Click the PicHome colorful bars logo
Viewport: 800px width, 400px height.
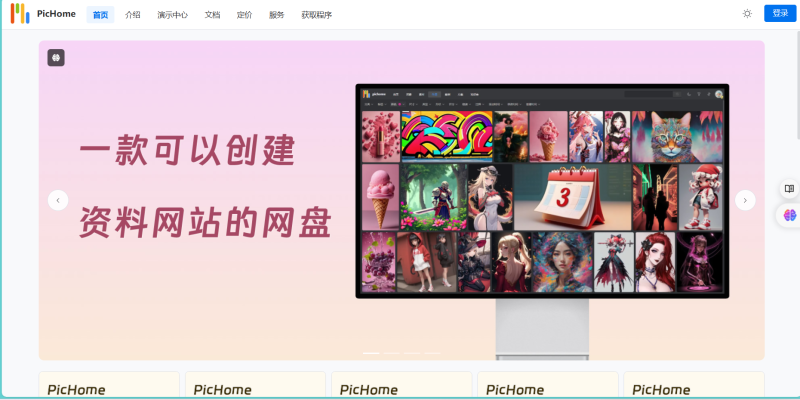tap(20, 14)
